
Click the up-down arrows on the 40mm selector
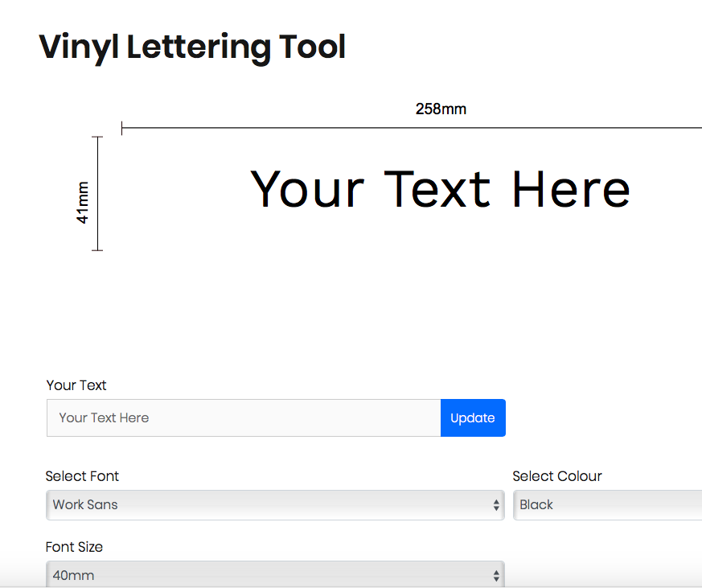click(x=496, y=575)
